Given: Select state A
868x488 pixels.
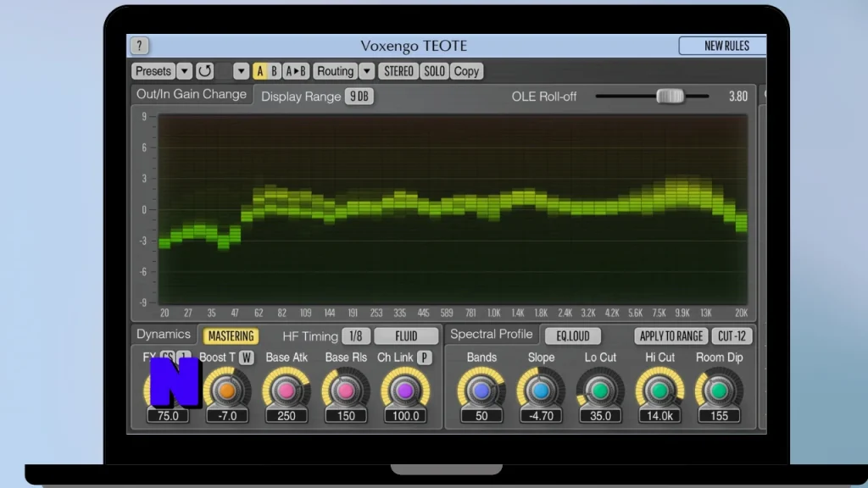Looking at the screenshot, I should point(259,71).
